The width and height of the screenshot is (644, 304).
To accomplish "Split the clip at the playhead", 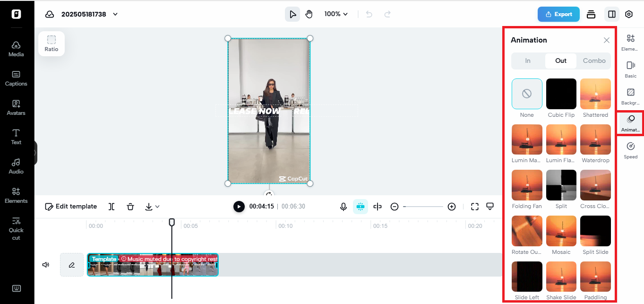I will click(111, 206).
